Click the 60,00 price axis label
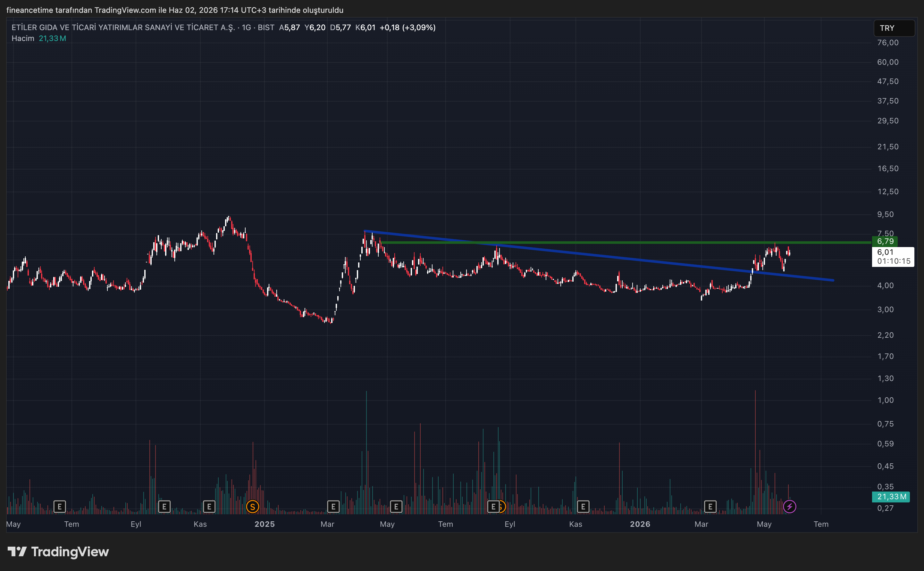This screenshot has width=924, height=571. [888, 62]
